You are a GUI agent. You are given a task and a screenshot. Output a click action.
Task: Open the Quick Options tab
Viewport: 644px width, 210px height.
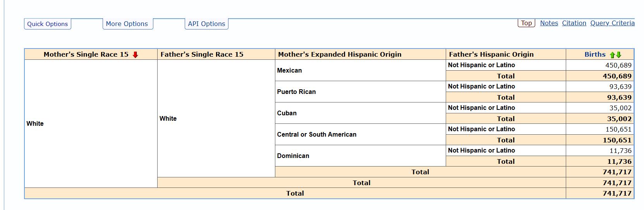coord(47,24)
